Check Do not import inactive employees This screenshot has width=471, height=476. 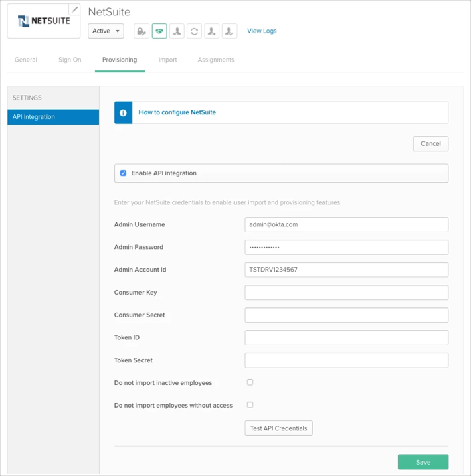pos(250,382)
